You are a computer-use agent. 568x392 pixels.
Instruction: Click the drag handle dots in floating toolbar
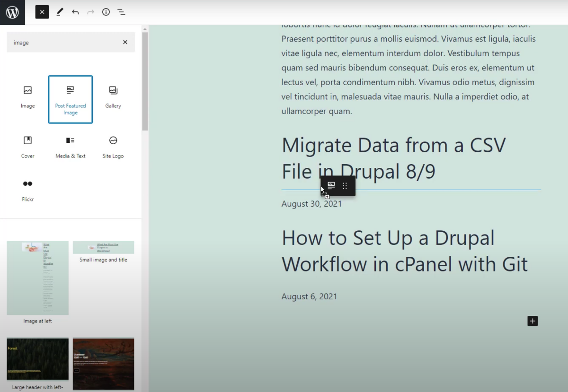(x=345, y=186)
